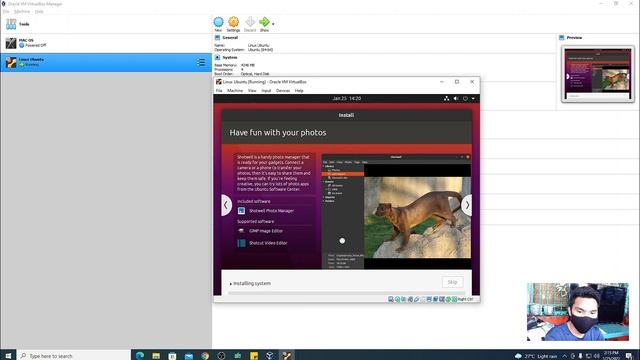Expand Installing system details triangle
Screen dimensions: 640x360
[x=231, y=284]
